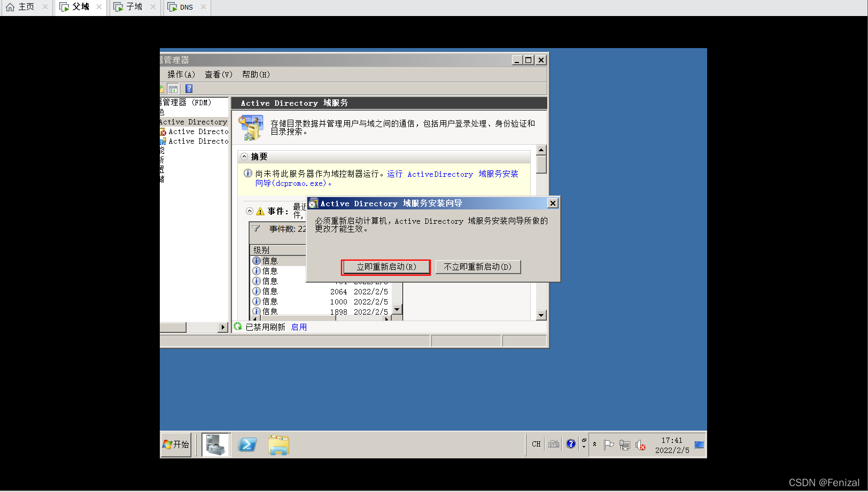Click the CH language indicator
This screenshot has height=492, width=868.
tap(536, 444)
